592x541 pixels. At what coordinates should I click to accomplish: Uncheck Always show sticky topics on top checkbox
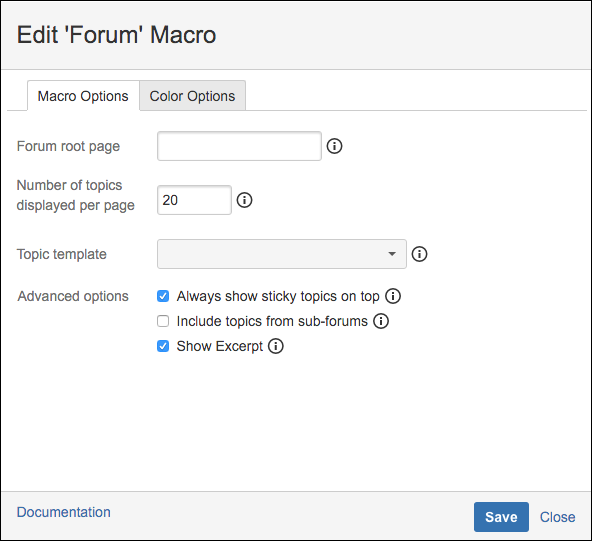click(163, 296)
